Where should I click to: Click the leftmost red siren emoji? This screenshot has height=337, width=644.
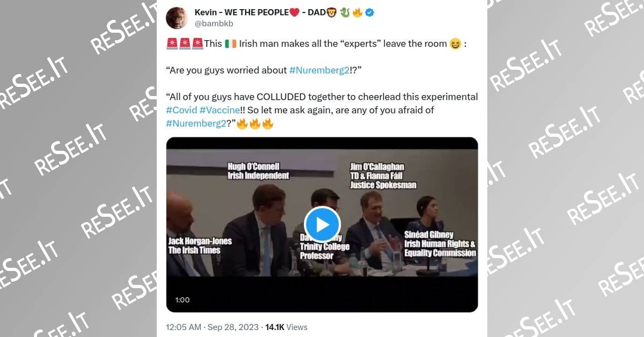pos(172,43)
